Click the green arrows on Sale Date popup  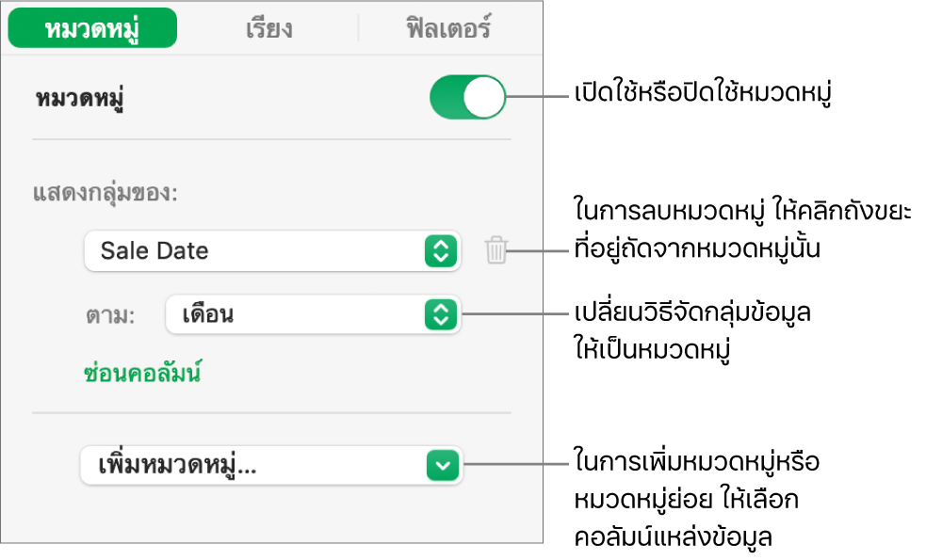(441, 250)
